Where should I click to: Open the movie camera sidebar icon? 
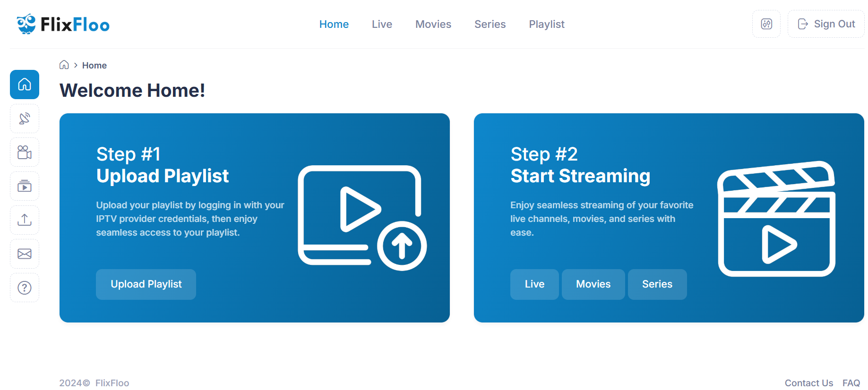click(x=25, y=153)
